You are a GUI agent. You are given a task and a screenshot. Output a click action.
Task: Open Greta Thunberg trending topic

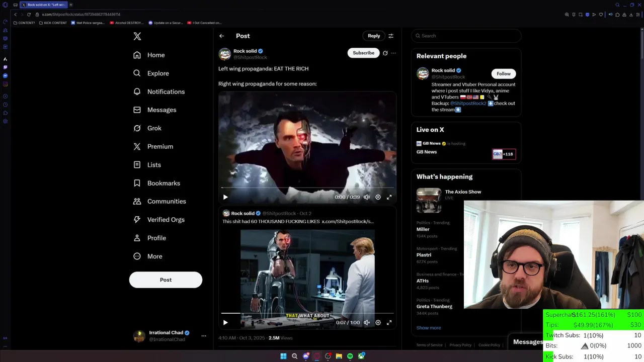(434, 306)
